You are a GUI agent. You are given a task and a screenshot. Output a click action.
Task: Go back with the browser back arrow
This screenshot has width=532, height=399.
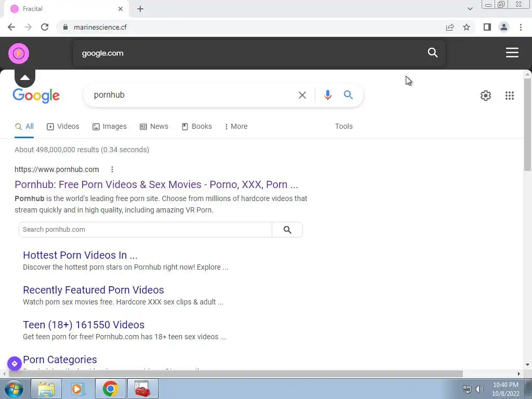(x=11, y=27)
